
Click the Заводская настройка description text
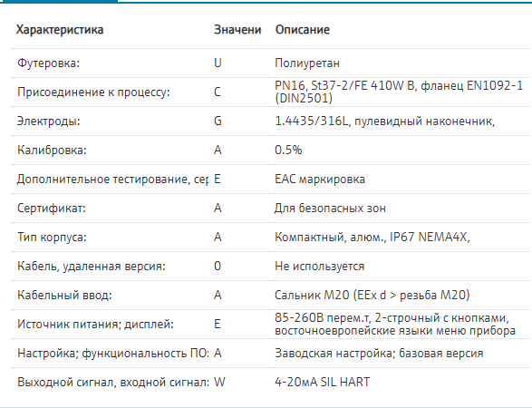[x=379, y=354]
